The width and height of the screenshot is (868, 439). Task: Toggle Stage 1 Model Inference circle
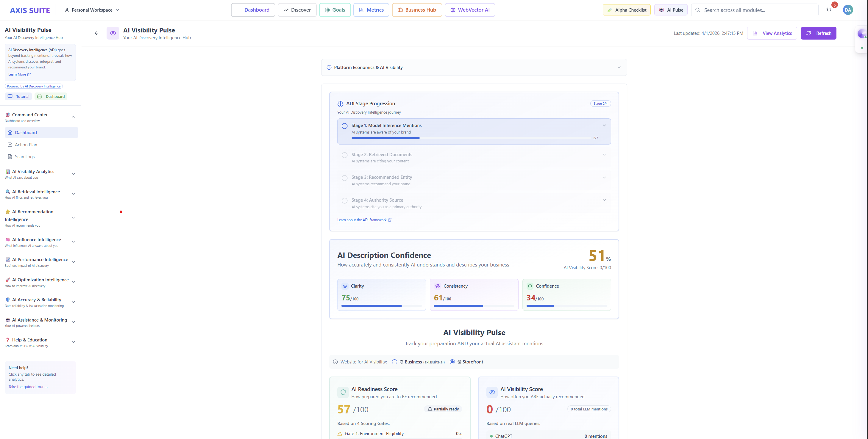tap(344, 126)
